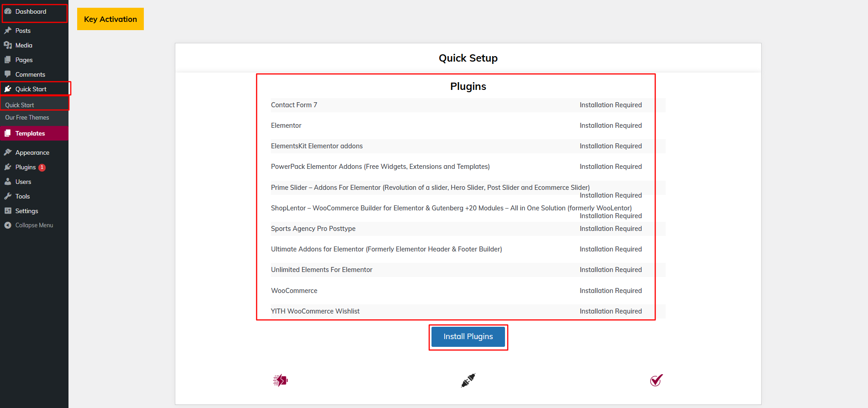Click the Plugins update count badge

tap(42, 167)
